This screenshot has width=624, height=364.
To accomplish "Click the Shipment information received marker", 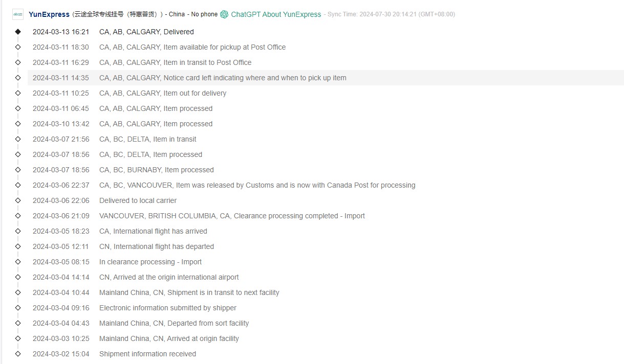I will (18, 354).
